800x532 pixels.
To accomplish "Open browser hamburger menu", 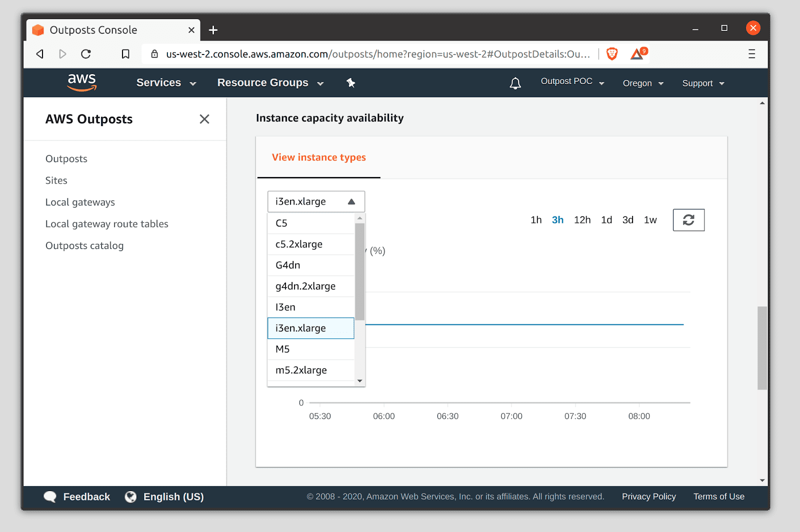I will click(x=751, y=54).
